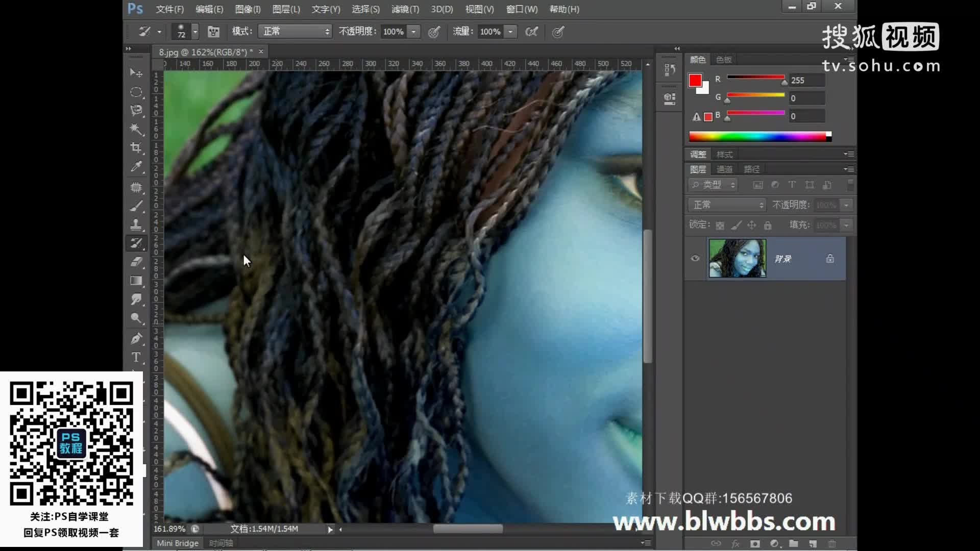Select the Dodge tool
This screenshot has height=551, width=980.
pyautogui.click(x=136, y=318)
